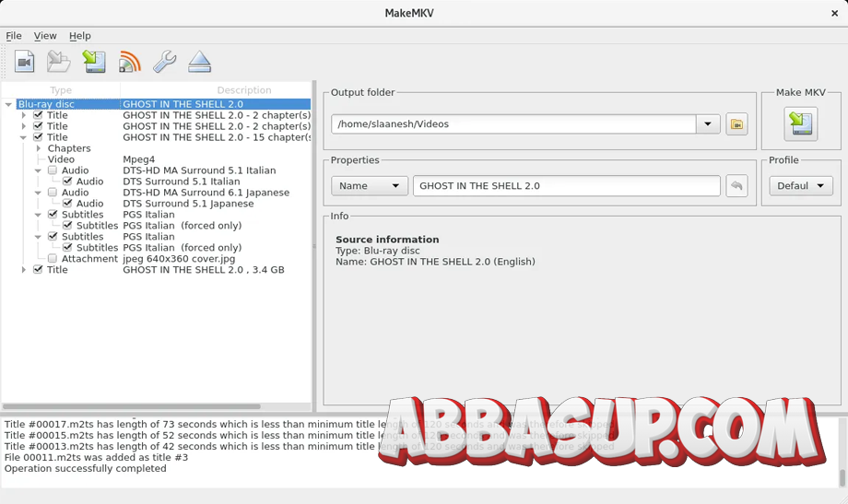Uncheck the second PGS Italian Subtitles checkbox
Image resolution: width=848 pixels, height=504 pixels.
click(x=53, y=236)
